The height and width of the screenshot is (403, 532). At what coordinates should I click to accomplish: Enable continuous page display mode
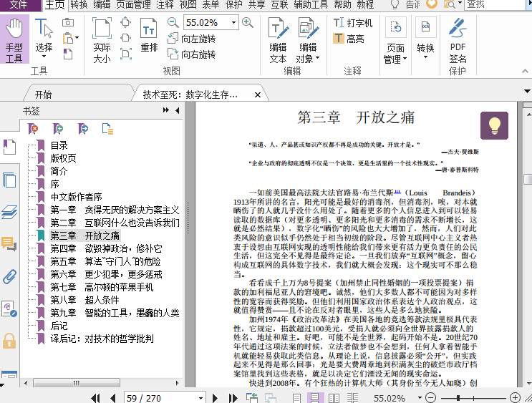tap(315, 398)
